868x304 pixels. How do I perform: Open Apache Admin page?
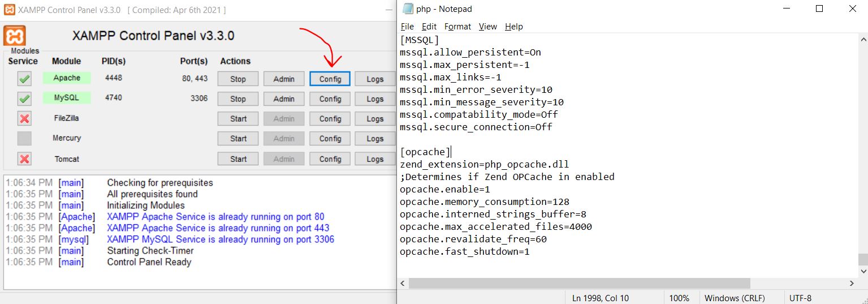(284, 79)
